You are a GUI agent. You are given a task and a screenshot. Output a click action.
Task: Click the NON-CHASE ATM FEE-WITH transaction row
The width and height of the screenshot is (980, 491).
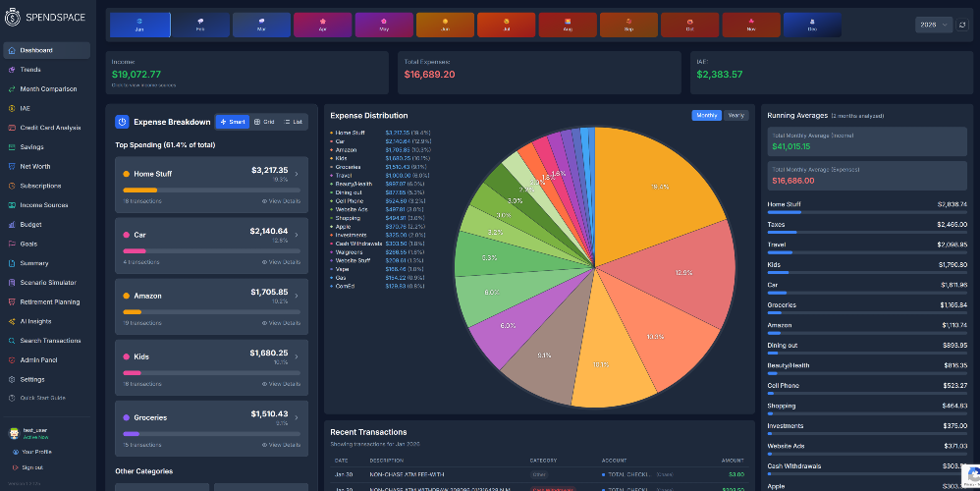[539, 474]
